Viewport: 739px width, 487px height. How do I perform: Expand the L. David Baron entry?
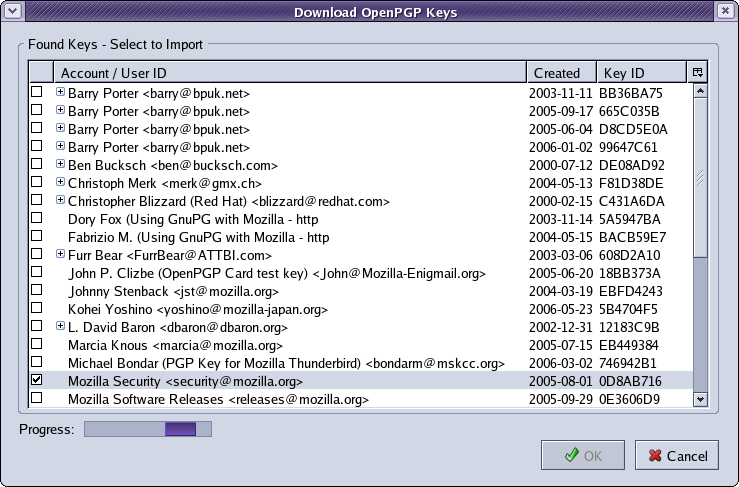click(60, 325)
